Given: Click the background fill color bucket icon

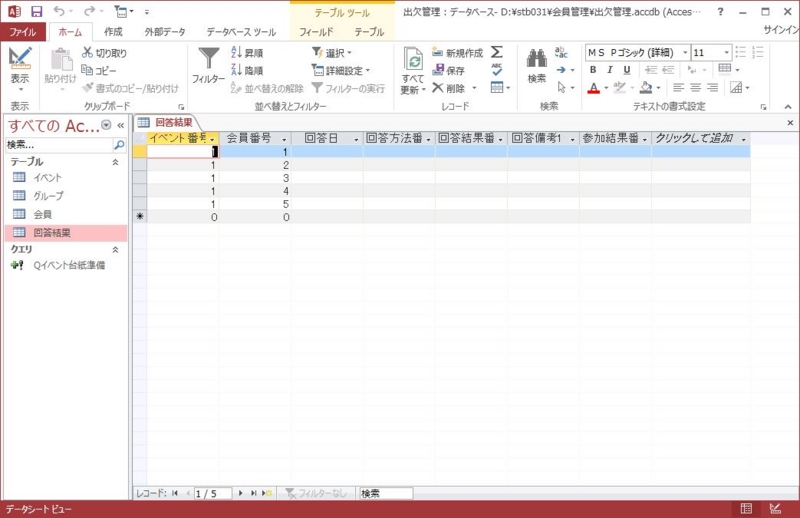Looking at the screenshot, I should (x=646, y=88).
